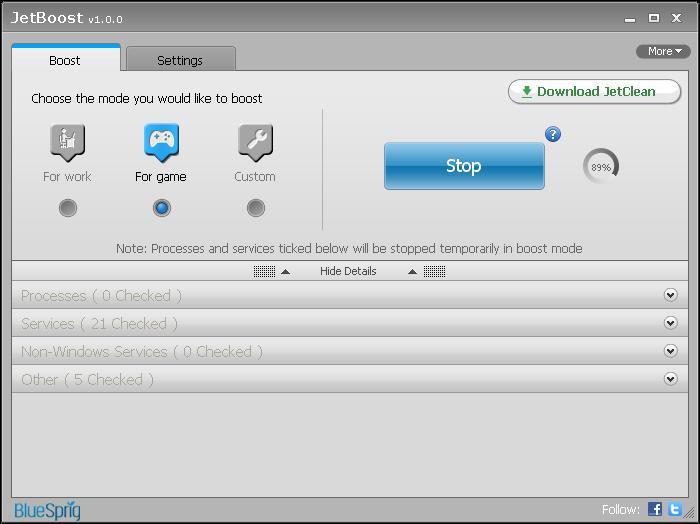Click the Custom wrench icon
Screen dimensions: 700x524
tap(255, 142)
